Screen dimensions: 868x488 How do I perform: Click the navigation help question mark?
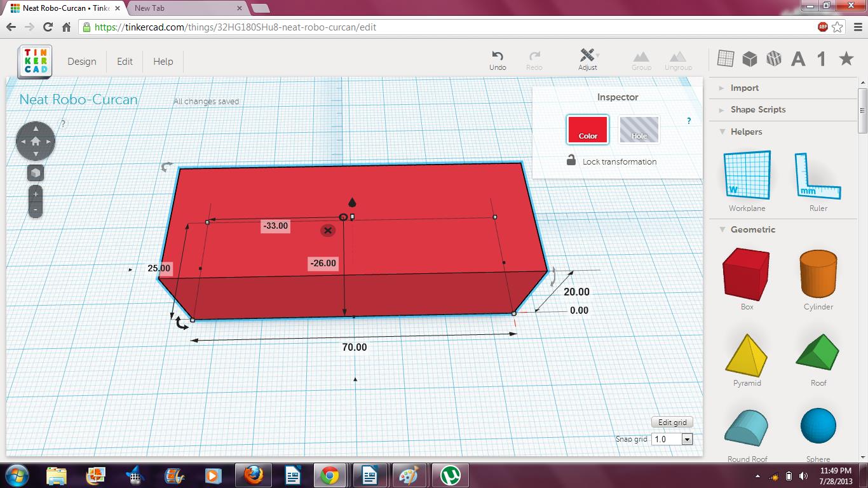click(x=63, y=124)
